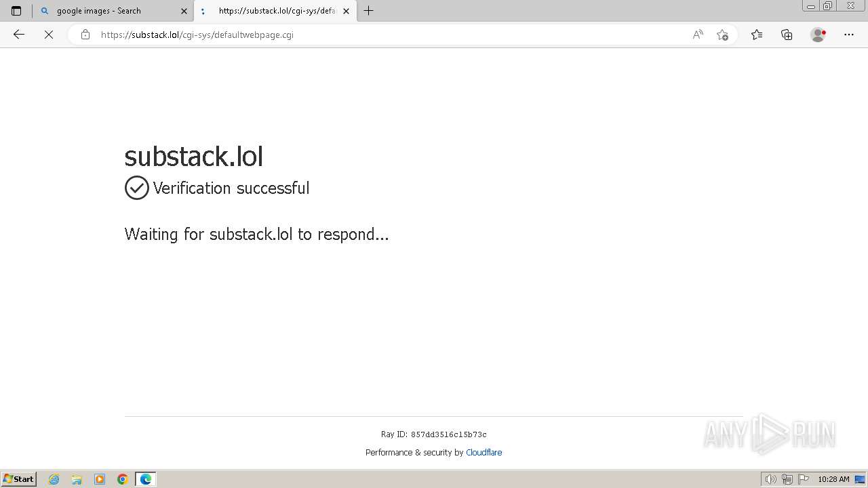Open the tab actions menu icon
This screenshot has width=868, height=488.
[x=16, y=11]
